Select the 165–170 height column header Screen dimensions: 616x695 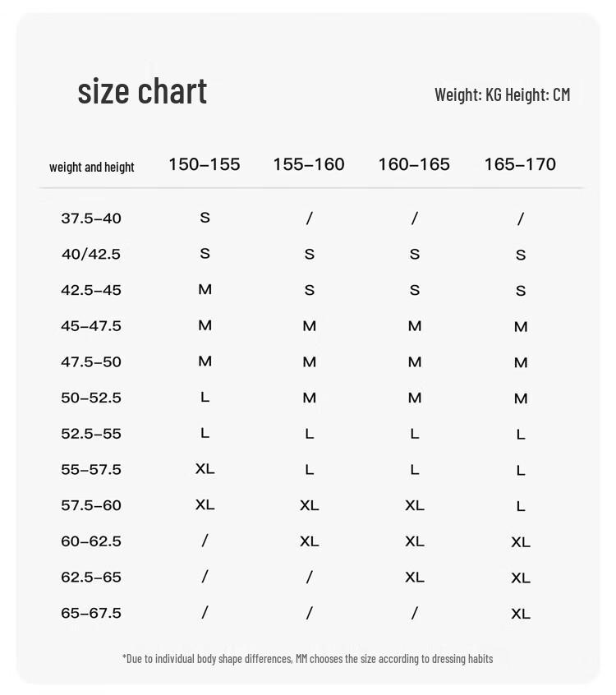click(520, 164)
